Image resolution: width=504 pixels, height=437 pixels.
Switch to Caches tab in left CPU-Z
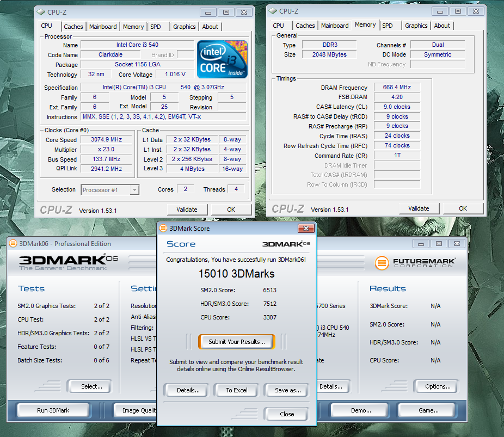tap(73, 27)
